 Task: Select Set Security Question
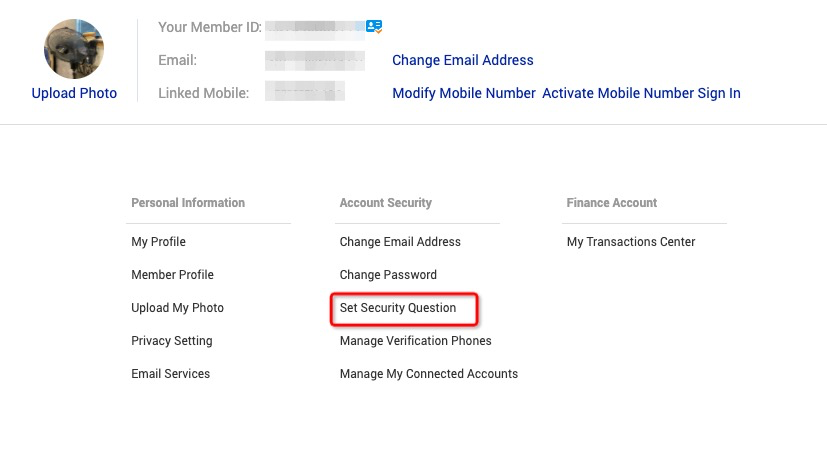coord(398,308)
